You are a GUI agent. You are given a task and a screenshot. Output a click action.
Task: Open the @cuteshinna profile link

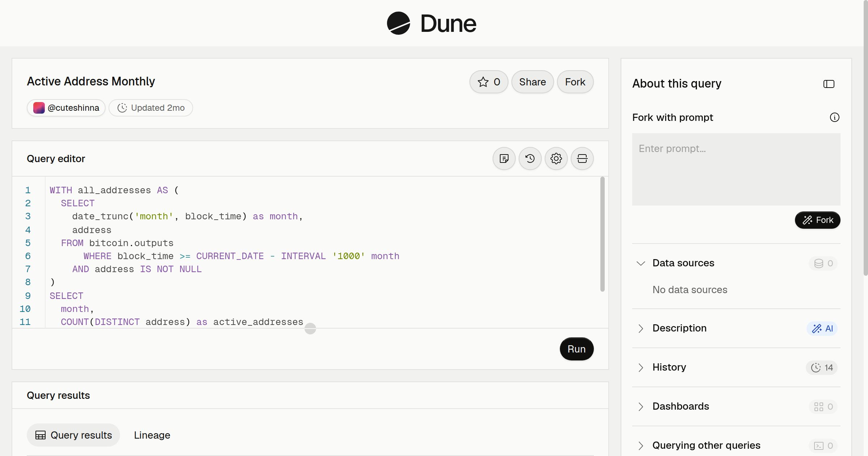point(66,108)
